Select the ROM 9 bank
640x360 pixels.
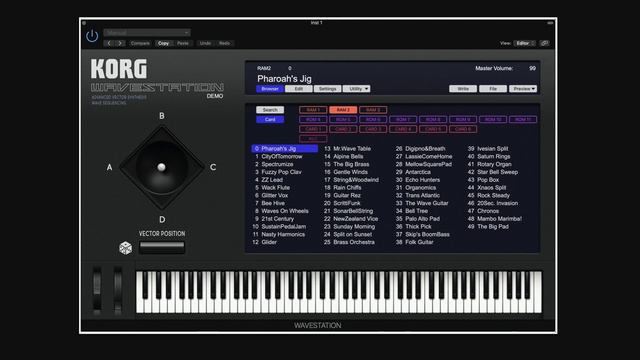[463, 120]
